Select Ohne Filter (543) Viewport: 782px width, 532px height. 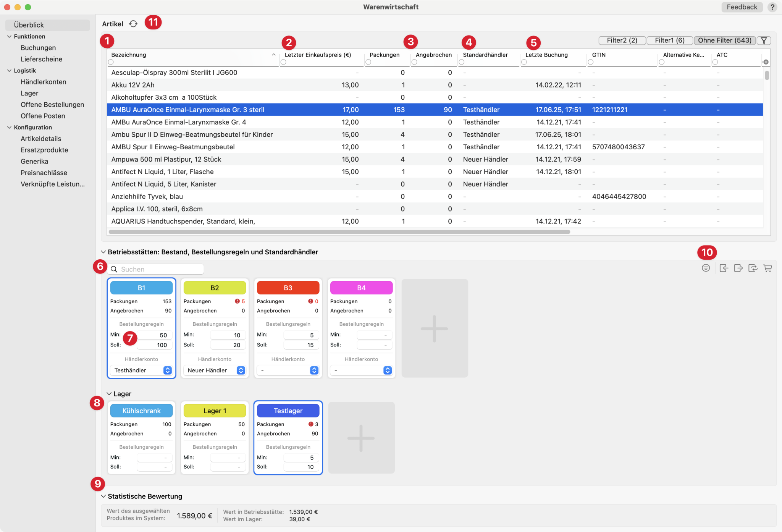click(724, 40)
